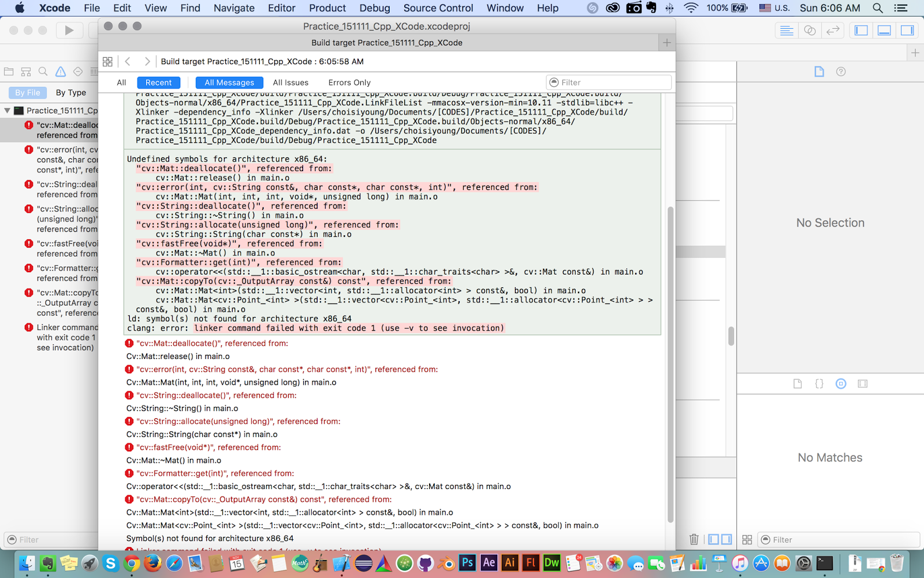Screen dimensions: 924x578
Task: Select the All Issues filter
Action: click(290, 83)
